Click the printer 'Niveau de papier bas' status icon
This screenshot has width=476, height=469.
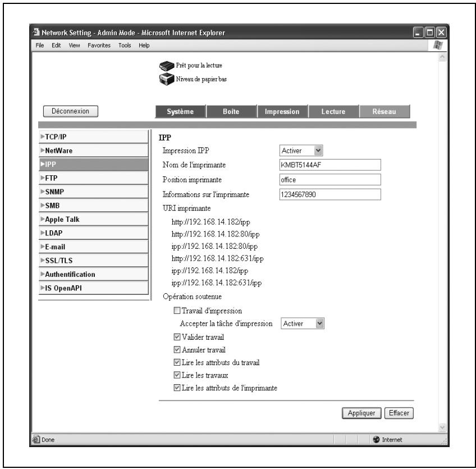167,79
